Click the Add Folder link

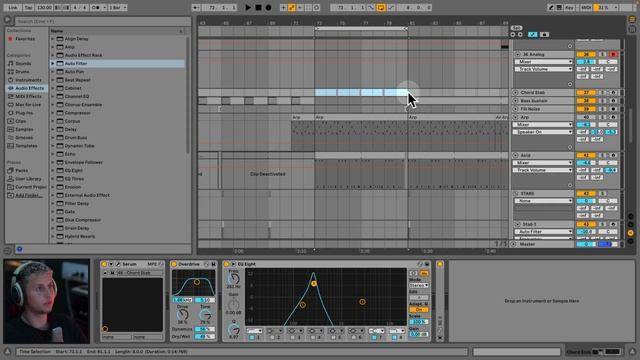coord(28,195)
